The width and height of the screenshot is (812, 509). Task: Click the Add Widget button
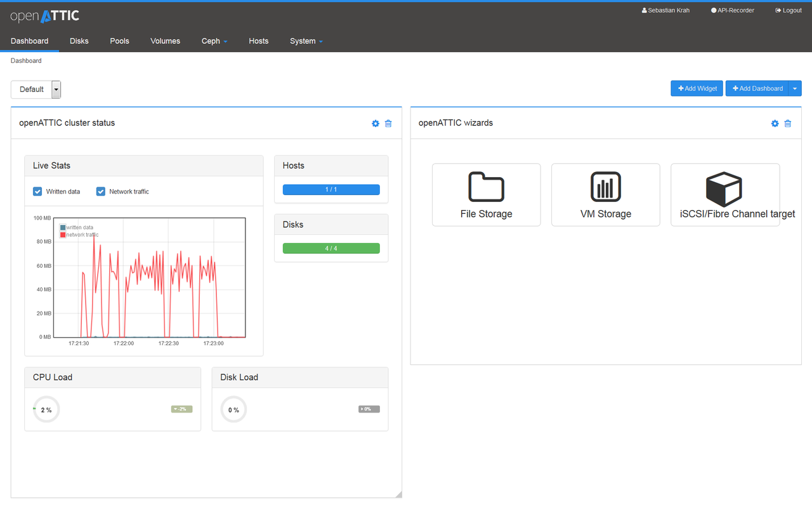[697, 89]
